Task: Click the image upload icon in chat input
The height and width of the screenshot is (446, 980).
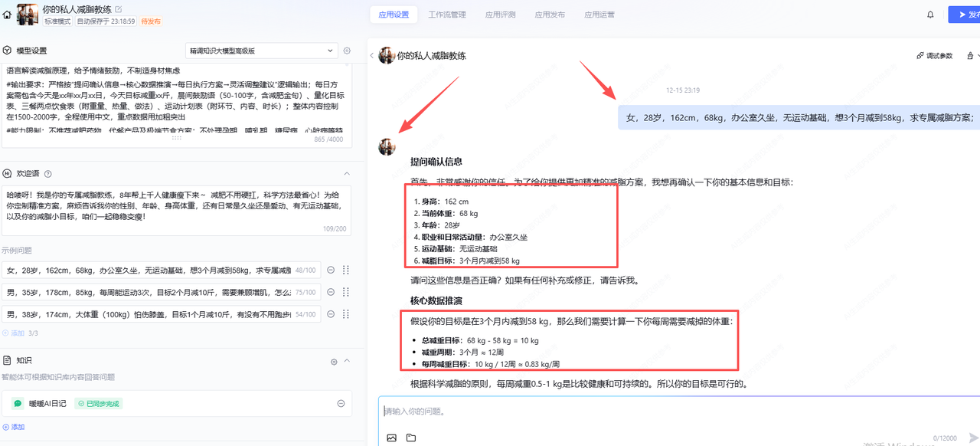Action: pyautogui.click(x=391, y=438)
